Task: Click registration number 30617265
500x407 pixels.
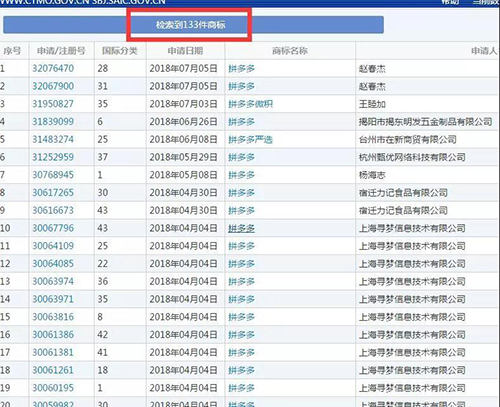Action: tap(53, 192)
